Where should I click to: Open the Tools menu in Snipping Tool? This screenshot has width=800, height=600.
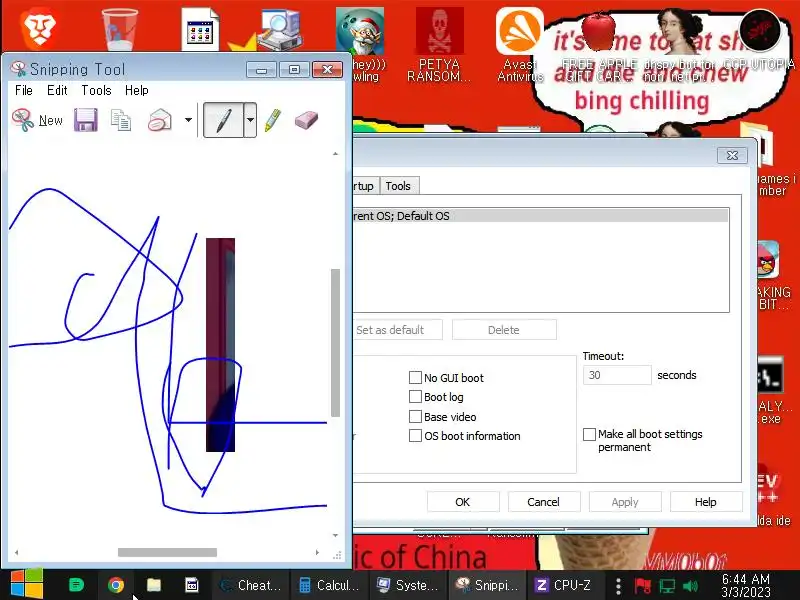96,90
